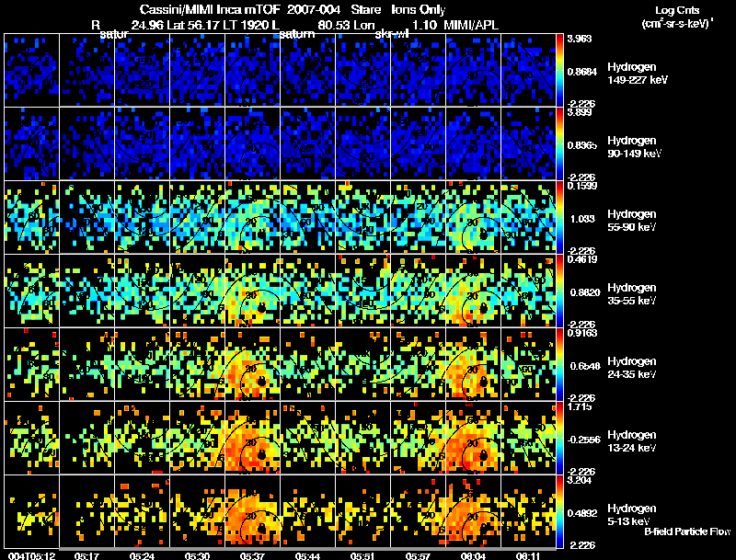Select the 'Hydrogen 13-24 keV' row label

[x=632, y=441]
